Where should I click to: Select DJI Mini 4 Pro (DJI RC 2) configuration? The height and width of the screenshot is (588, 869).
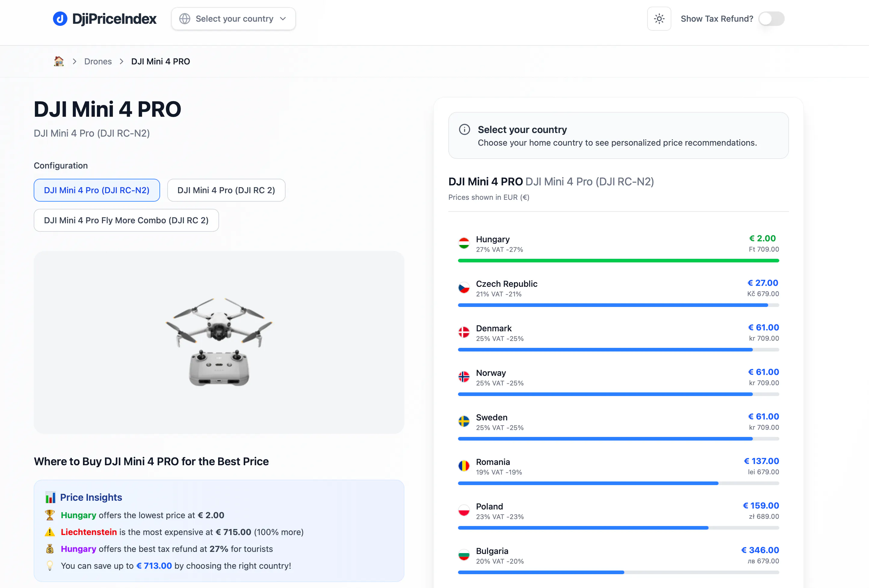pyautogui.click(x=226, y=190)
